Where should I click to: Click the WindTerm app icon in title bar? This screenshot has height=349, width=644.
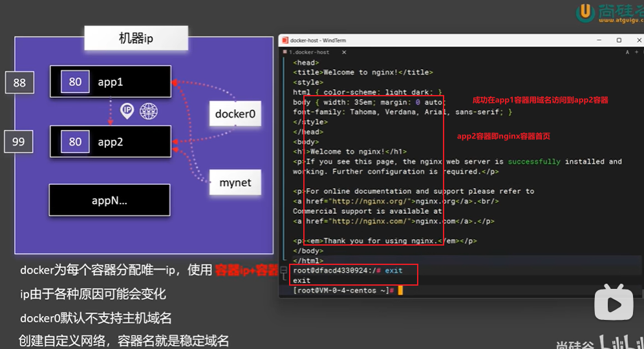[x=285, y=40]
